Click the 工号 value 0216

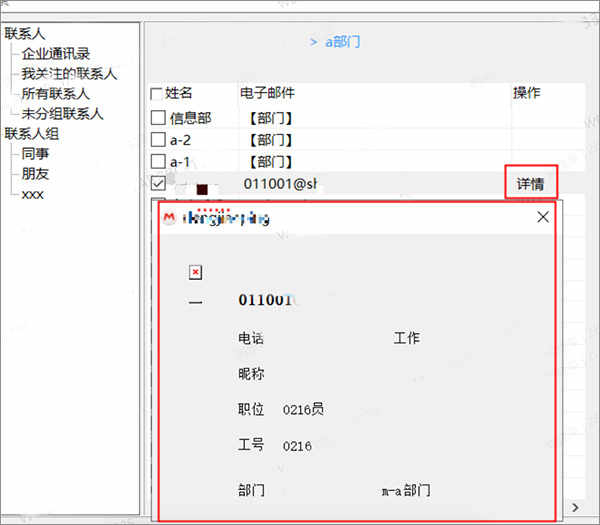coord(297,446)
